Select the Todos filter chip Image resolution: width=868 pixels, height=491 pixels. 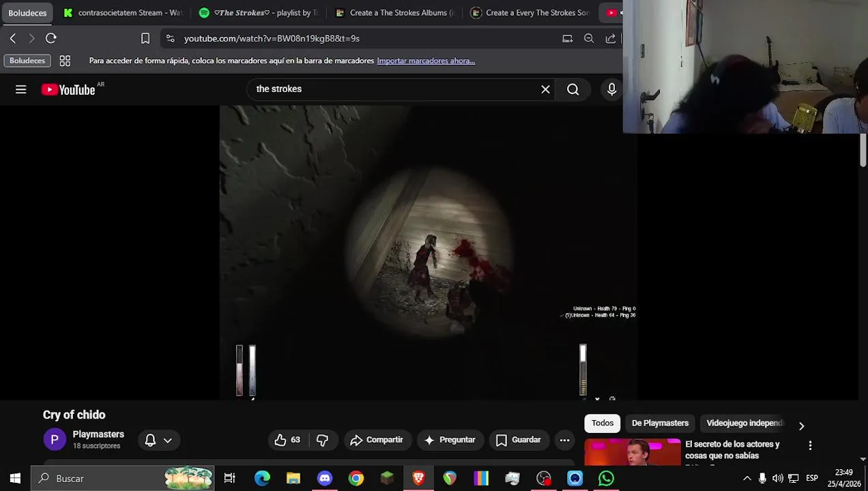pyautogui.click(x=603, y=423)
